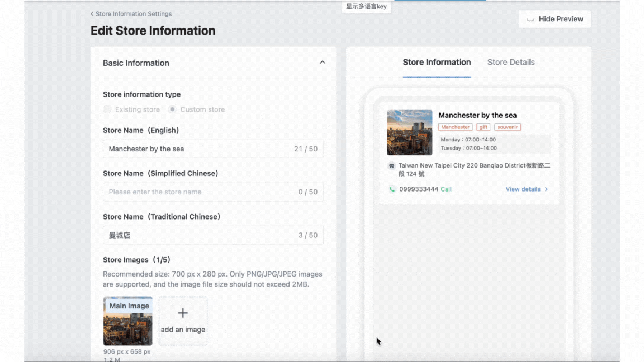This screenshot has width=644, height=362.
Task: Click the Monday 07:00~14:00 hours line
Action: click(468, 140)
